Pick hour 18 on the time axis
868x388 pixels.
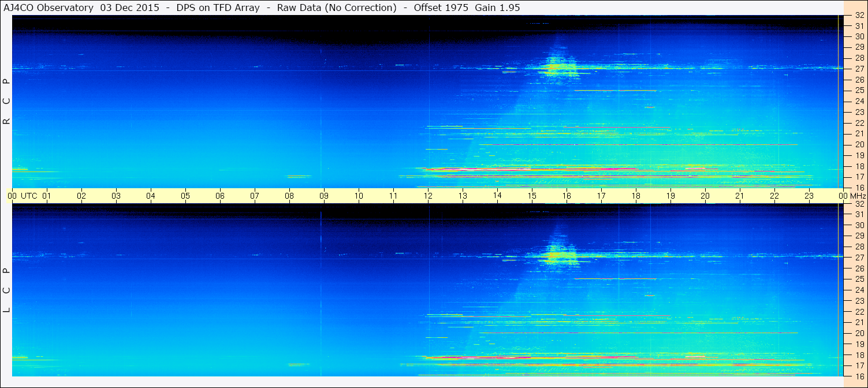click(x=636, y=196)
